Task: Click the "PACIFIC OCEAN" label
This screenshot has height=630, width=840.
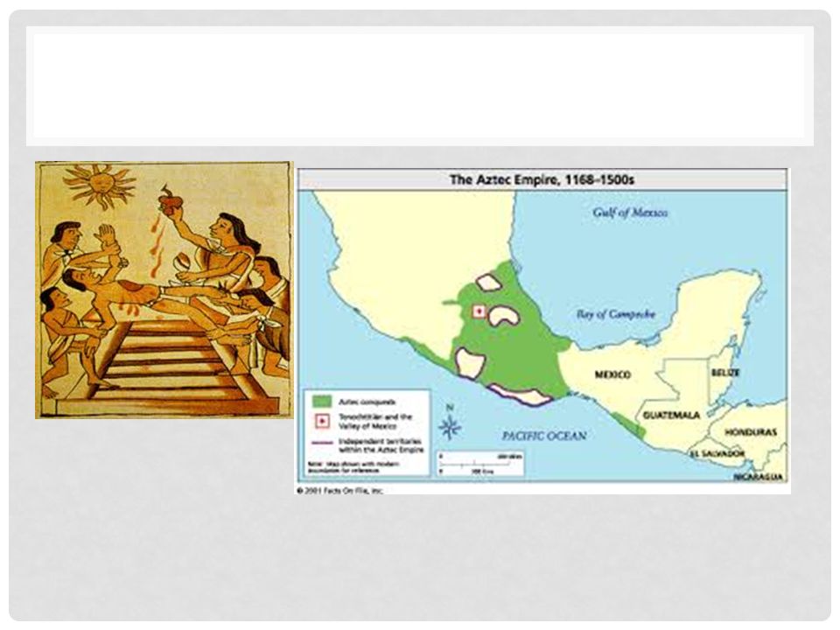Action: click(x=544, y=436)
